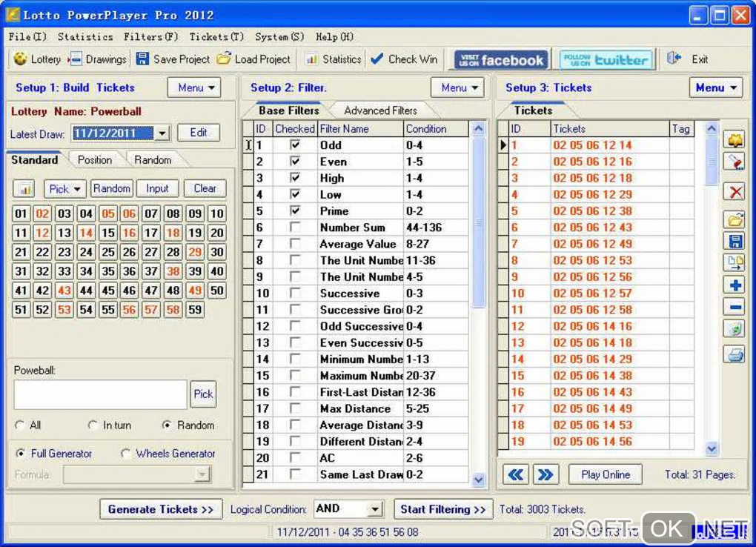Viewport: 756px width, 547px height.
Task: Uncheck the Odd filter checkbox
Action: [295, 145]
